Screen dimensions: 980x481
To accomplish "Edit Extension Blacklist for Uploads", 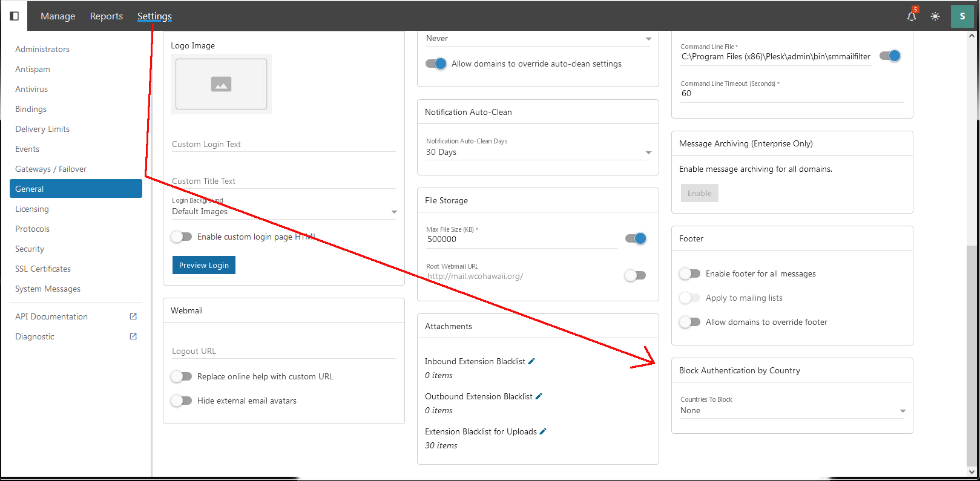I will [543, 431].
